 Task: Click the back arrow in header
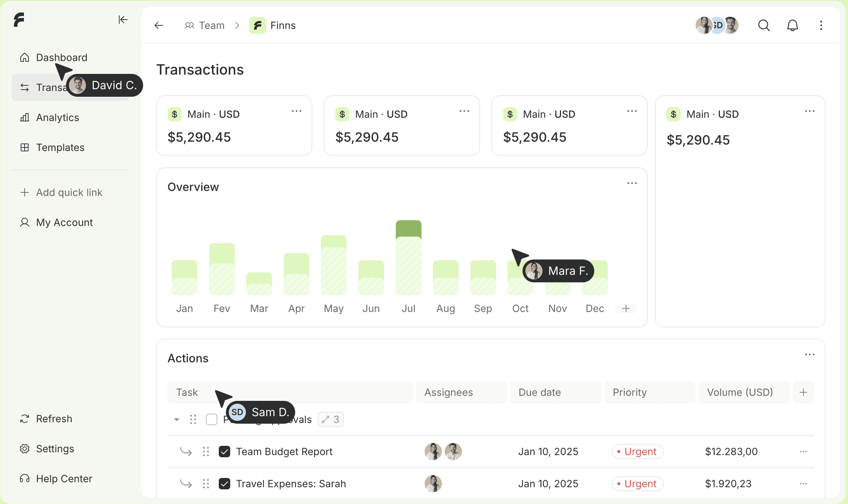click(159, 25)
